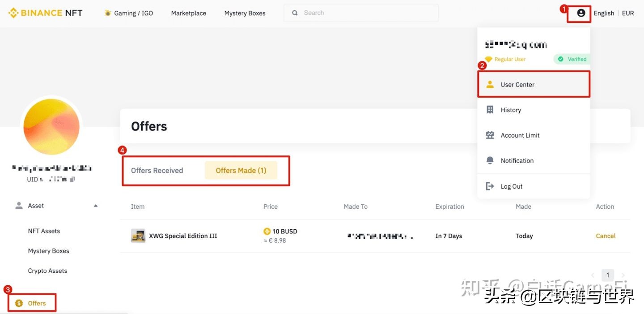The width and height of the screenshot is (644, 314).
Task: Click the profile avatar image
Action: [x=51, y=127]
